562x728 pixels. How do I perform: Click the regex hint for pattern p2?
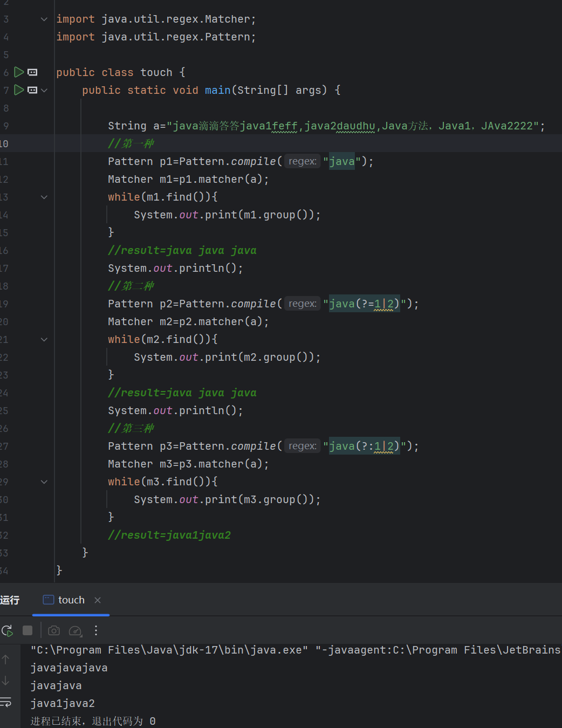pyautogui.click(x=303, y=304)
